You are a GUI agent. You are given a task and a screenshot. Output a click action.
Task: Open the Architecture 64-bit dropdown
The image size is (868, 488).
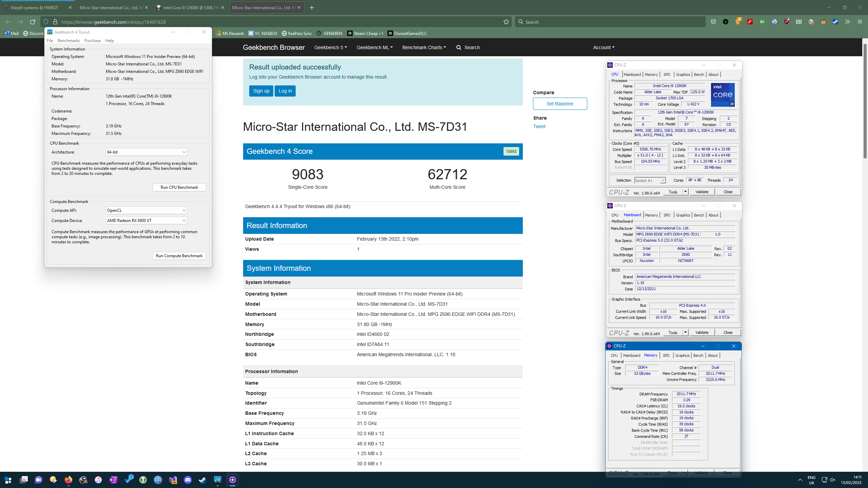146,152
